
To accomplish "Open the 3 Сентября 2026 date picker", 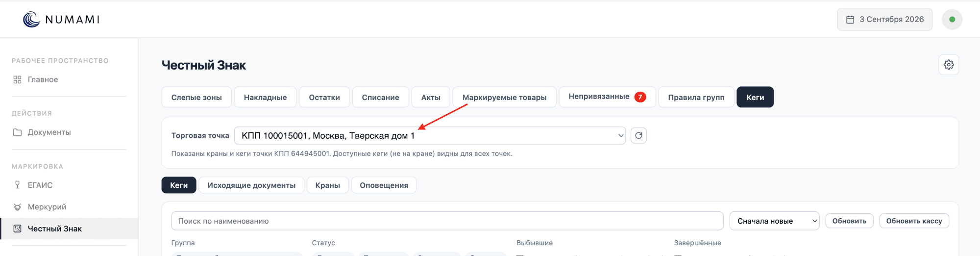I will click(x=884, y=20).
